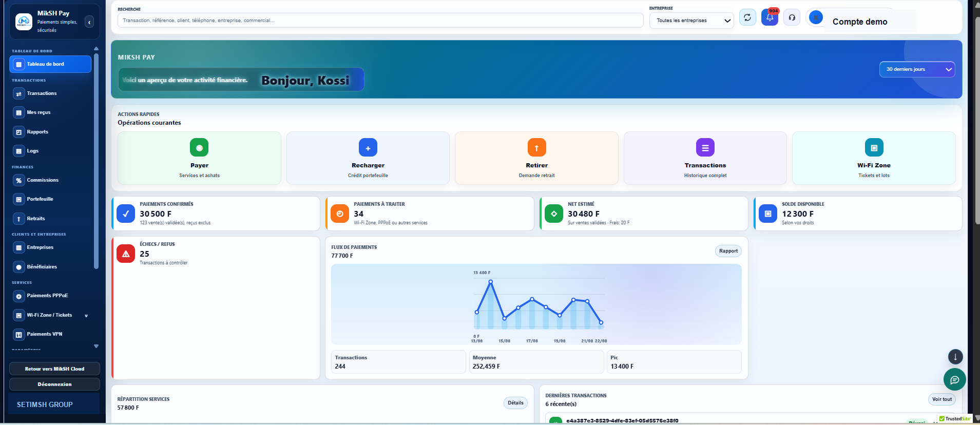This screenshot has height=425, width=980.
Task: Click Retour vers MikSH Cloud button
Action: pos(54,369)
